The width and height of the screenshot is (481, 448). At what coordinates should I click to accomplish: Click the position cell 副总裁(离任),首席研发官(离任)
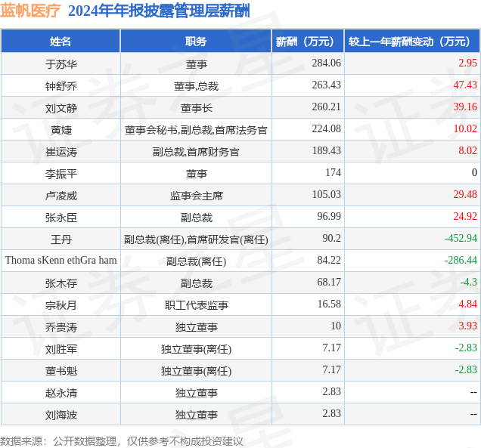196,239
